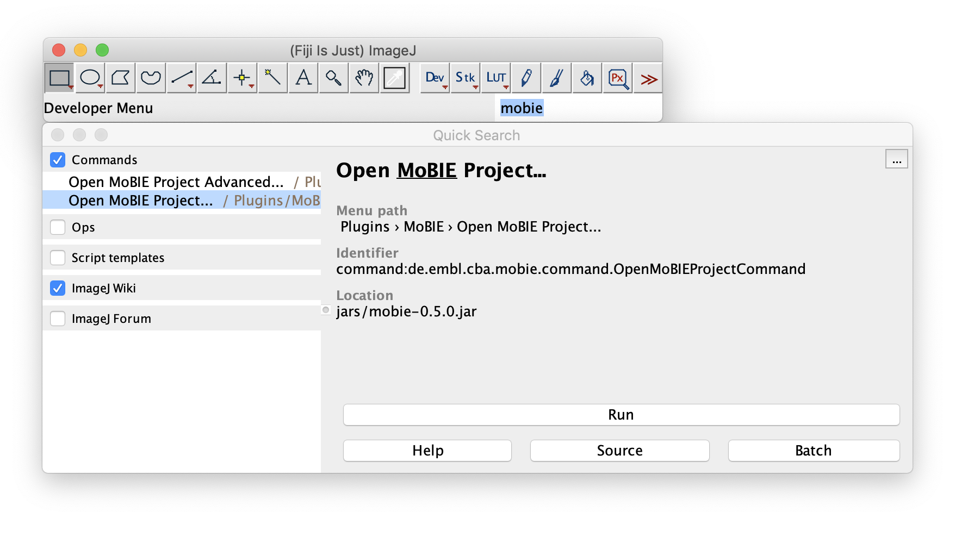Open the Dev developer menu

[x=435, y=78]
